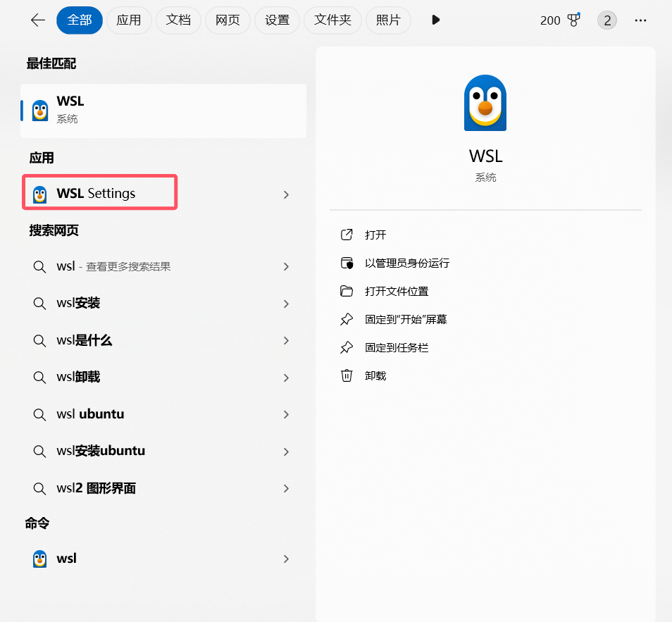Expand the WSL Settings result chevron
The height and width of the screenshot is (622, 672).
tap(286, 194)
